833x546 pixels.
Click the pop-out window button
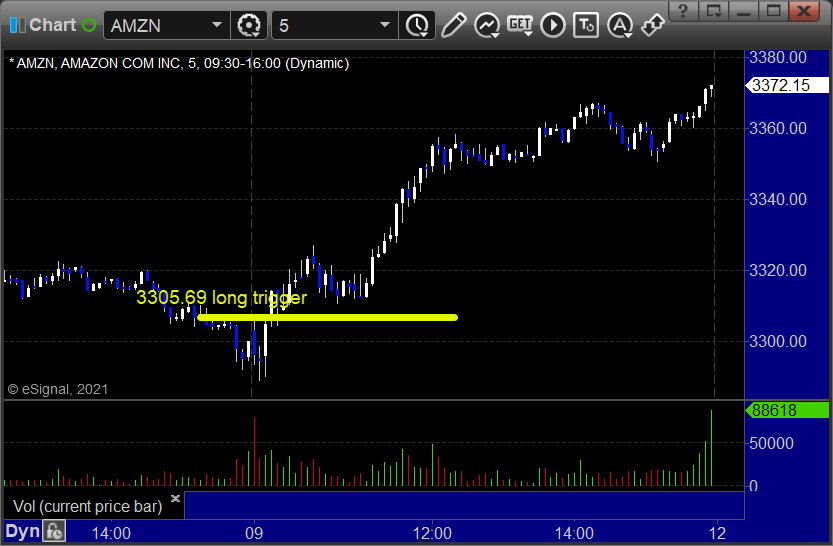(x=713, y=10)
